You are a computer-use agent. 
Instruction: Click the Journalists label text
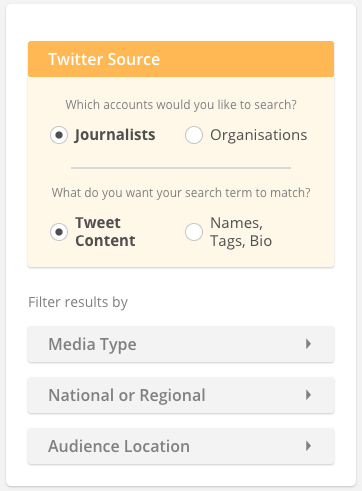click(115, 135)
